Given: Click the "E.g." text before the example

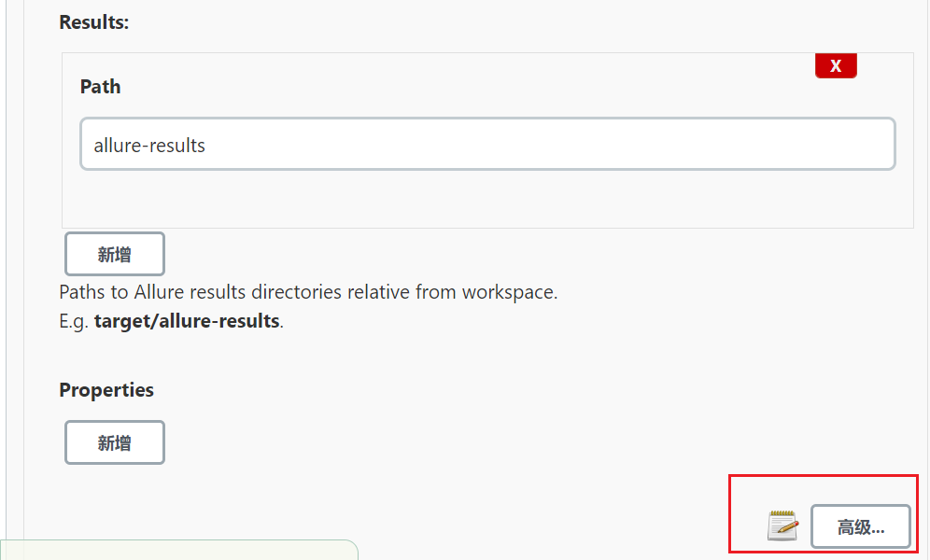Looking at the screenshot, I should point(74,321).
